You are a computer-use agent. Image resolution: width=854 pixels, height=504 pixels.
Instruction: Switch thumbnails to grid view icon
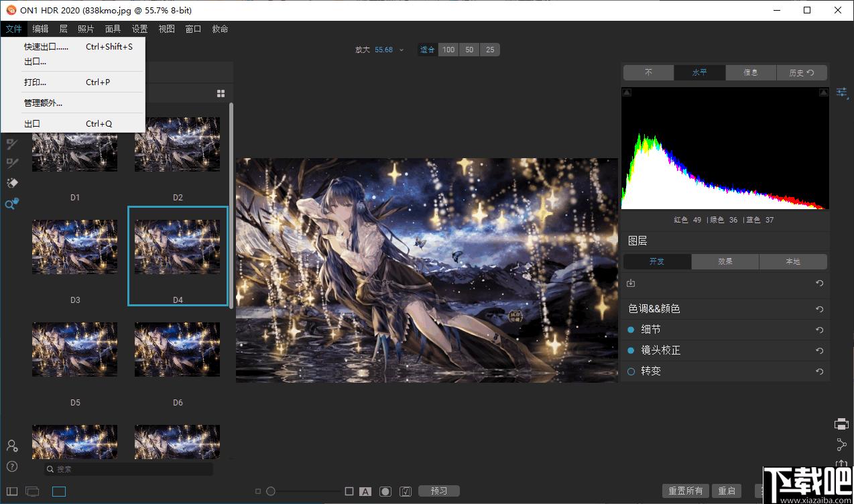[x=221, y=93]
